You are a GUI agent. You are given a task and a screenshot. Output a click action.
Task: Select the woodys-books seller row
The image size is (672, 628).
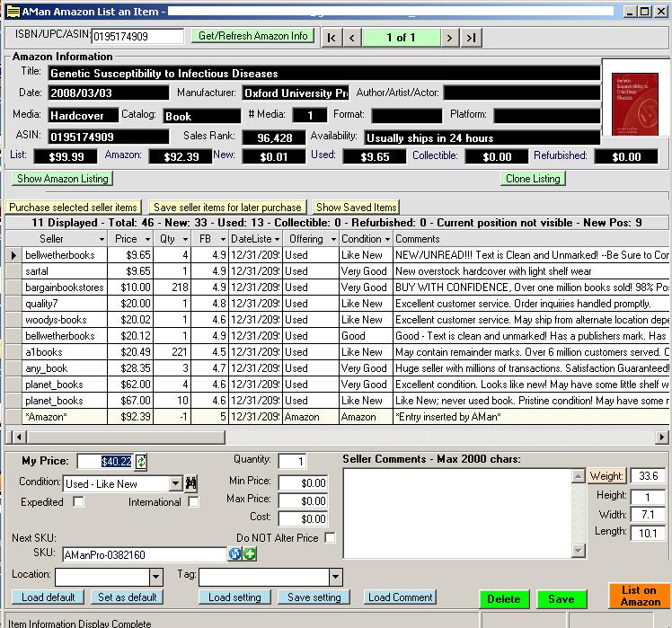338,320
